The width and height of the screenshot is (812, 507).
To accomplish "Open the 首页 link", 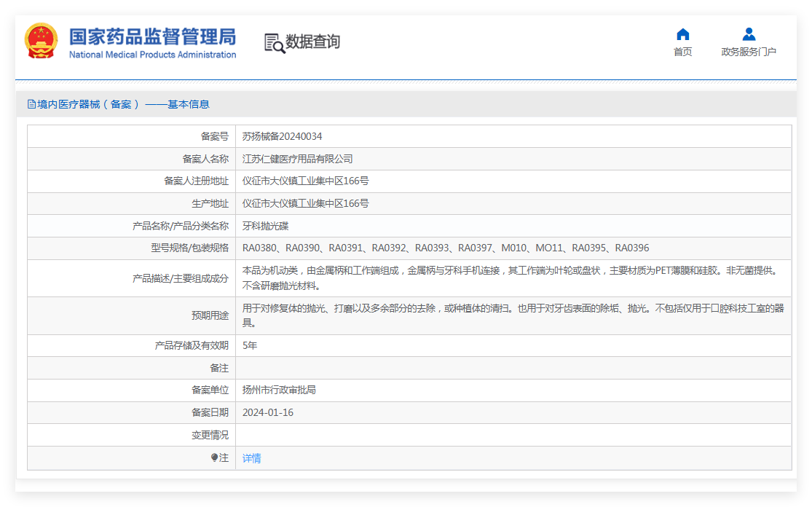I will point(682,52).
